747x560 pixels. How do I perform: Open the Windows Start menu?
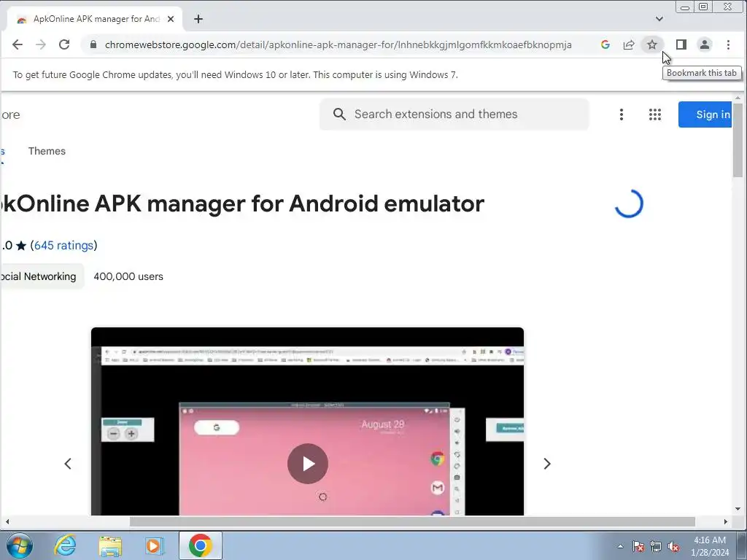20,545
